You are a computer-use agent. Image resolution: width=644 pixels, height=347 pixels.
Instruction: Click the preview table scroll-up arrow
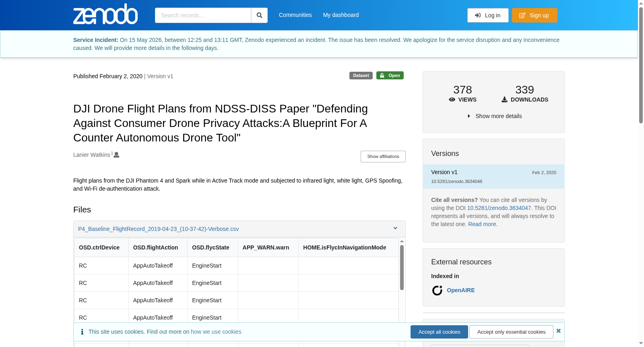402,241
